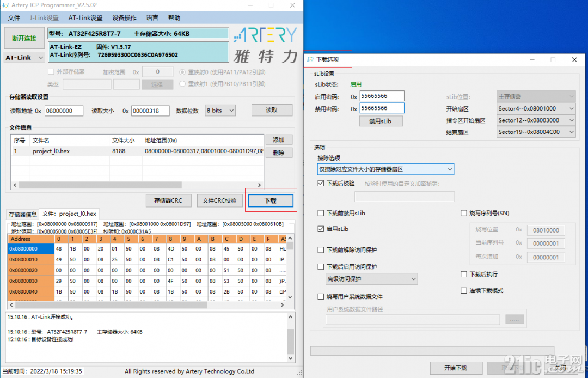Image resolution: width=588 pixels, height=378 pixels.
Task: Click 删除 to remove the file
Action: pyautogui.click(x=279, y=153)
